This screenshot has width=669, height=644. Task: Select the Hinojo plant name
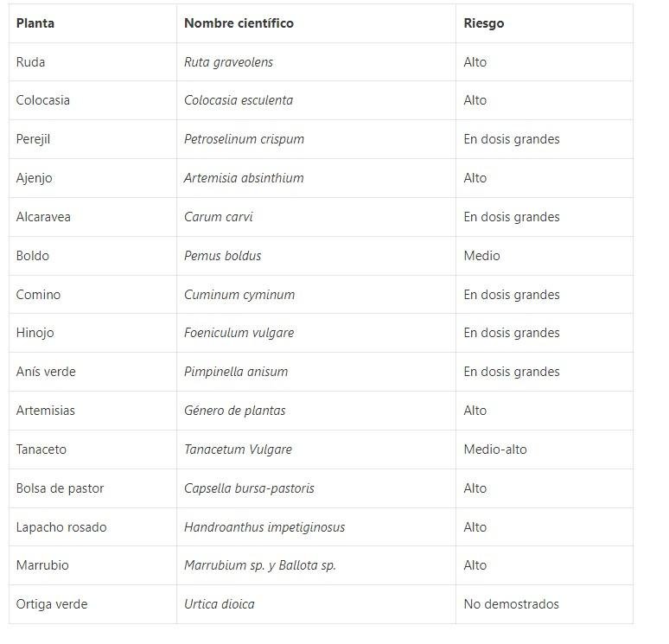pos(35,333)
